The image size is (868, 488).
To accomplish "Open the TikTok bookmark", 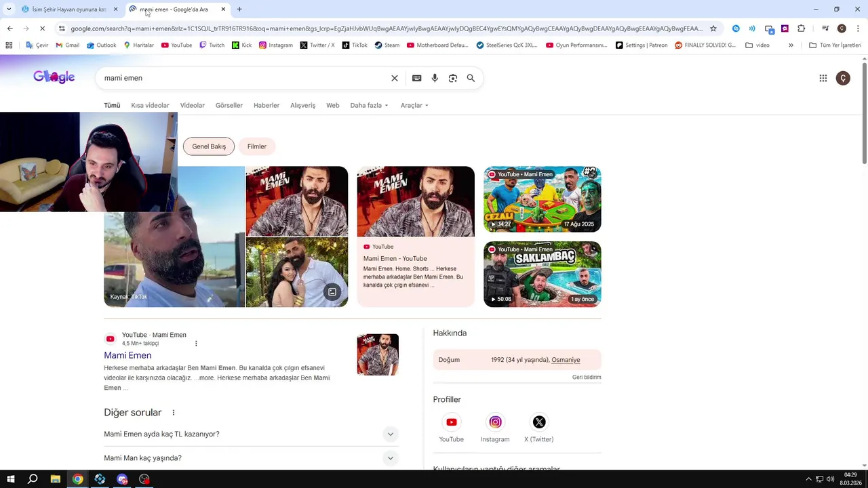I will click(x=355, y=45).
